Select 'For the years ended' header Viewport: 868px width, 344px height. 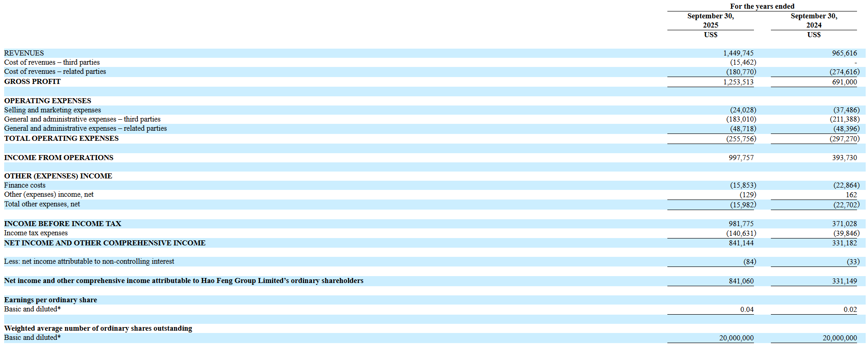(762, 6)
